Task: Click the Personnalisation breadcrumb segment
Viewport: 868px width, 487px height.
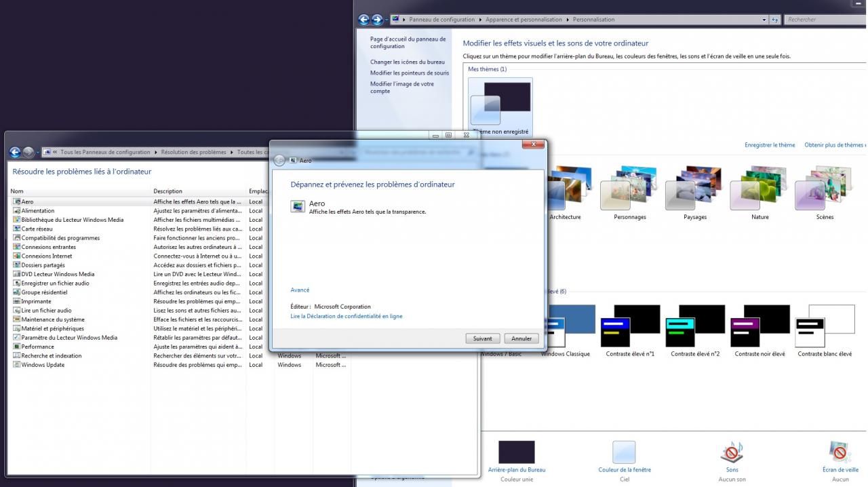Action: pos(594,20)
